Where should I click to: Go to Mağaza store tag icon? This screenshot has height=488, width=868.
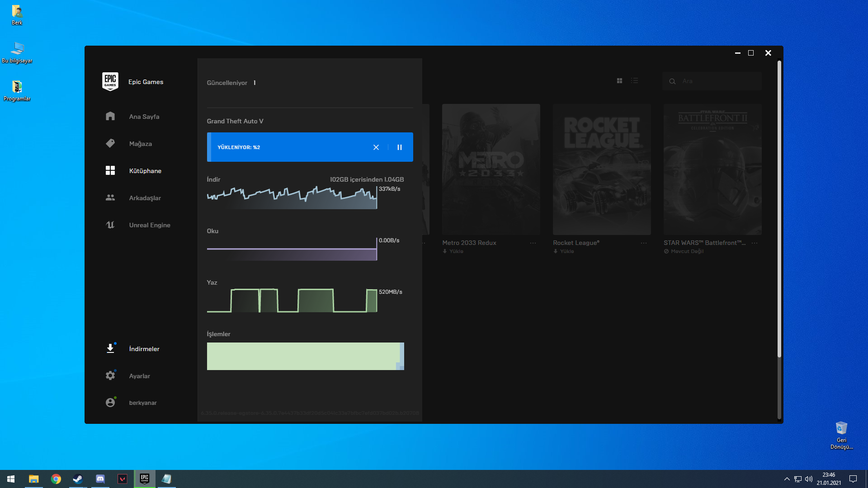click(110, 143)
